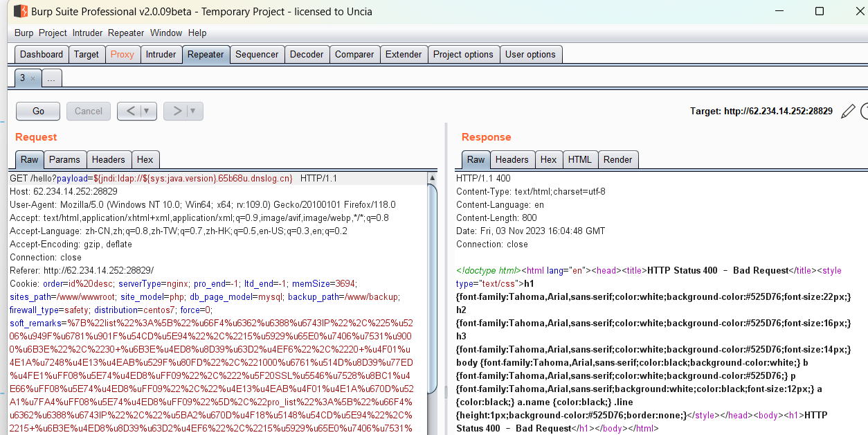Screen dimensions: 868x435
Task: Click the 'Response' panel heading
Action: click(487, 137)
